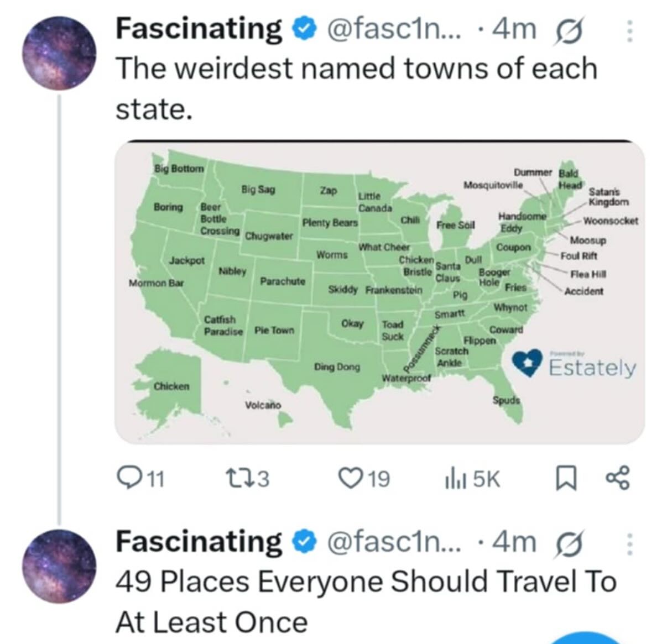View analytics showing 5K views

tap(472, 479)
